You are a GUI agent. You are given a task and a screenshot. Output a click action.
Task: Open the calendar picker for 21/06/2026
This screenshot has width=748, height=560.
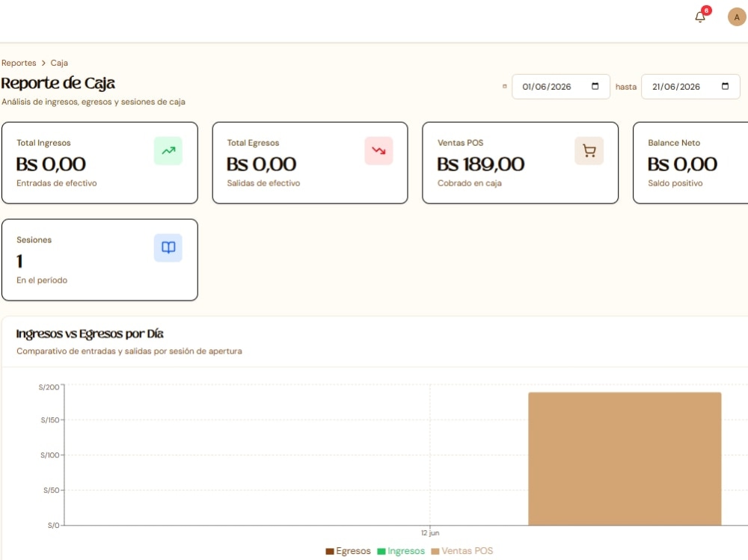point(725,86)
